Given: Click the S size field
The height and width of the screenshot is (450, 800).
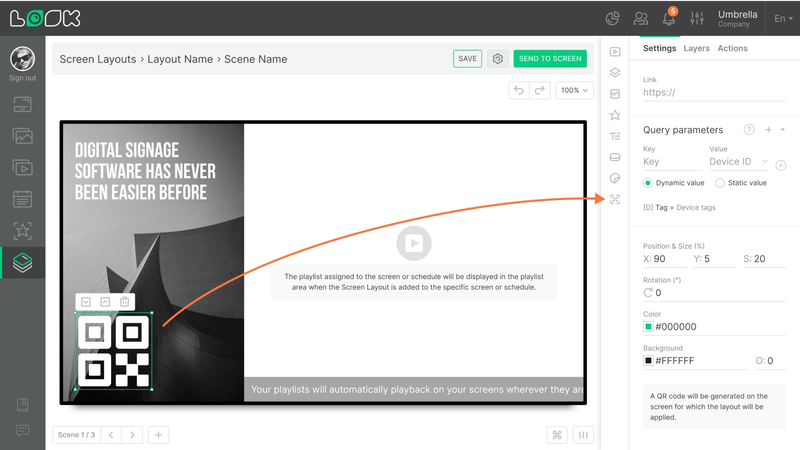Looking at the screenshot, I should coord(764,259).
